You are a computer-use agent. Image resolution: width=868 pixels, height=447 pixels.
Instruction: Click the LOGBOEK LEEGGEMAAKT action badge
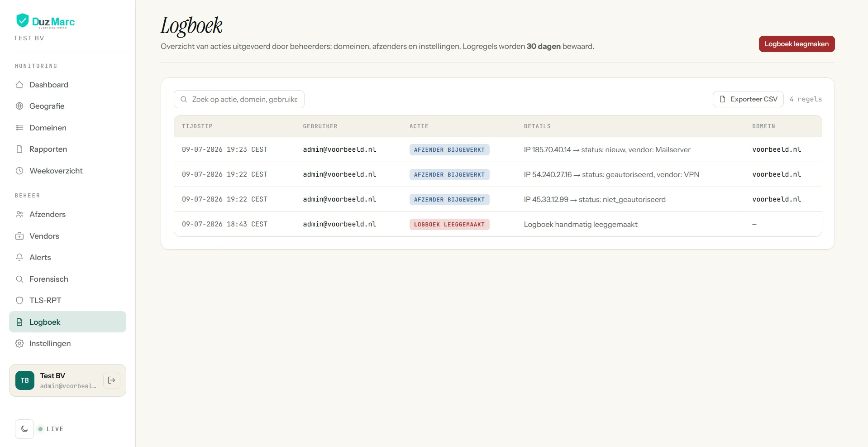coord(449,224)
